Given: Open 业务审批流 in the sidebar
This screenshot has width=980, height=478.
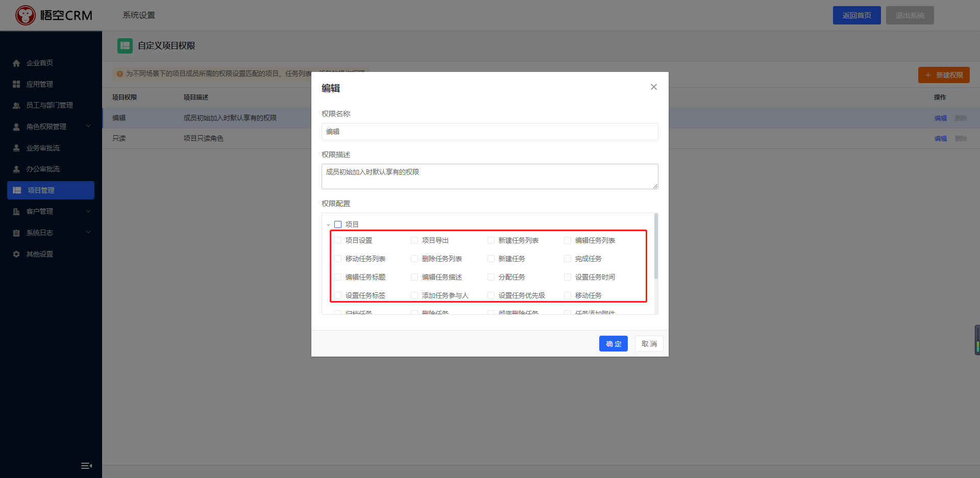Looking at the screenshot, I should tap(43, 148).
